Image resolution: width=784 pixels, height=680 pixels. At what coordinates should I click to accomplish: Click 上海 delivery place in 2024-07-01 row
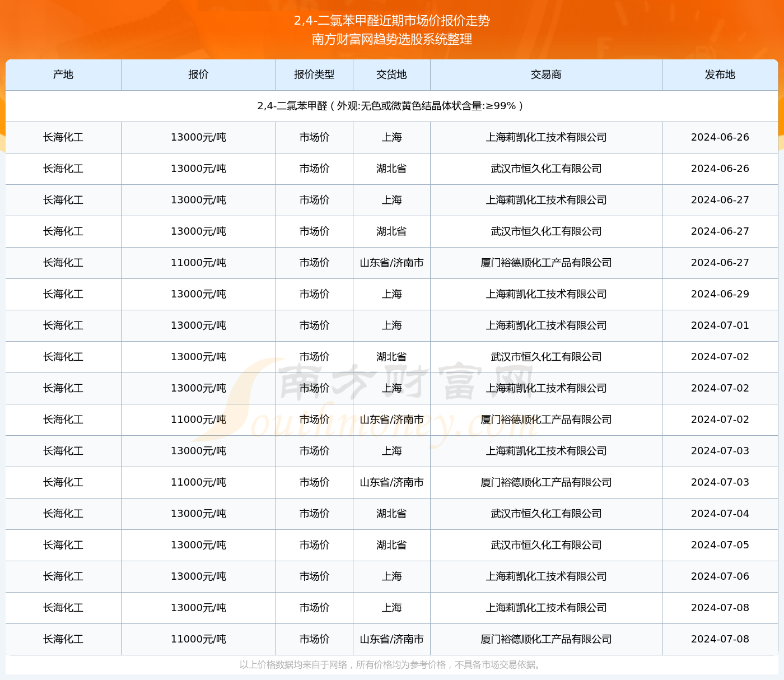click(x=391, y=325)
